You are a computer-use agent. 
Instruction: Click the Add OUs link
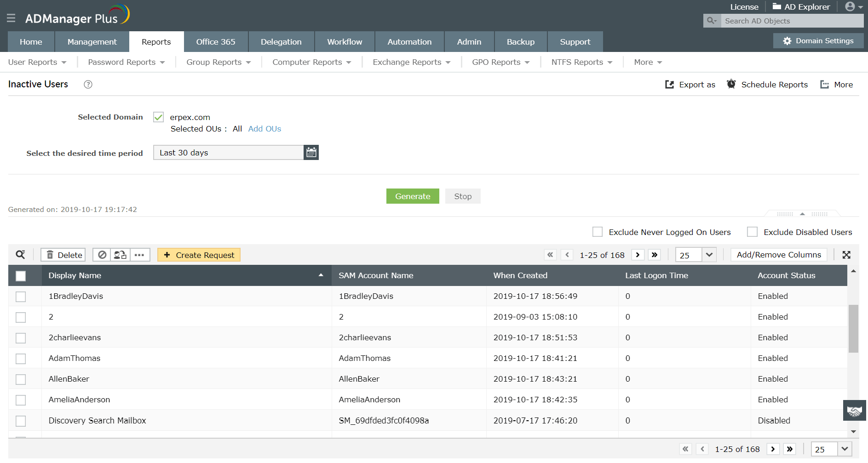264,129
